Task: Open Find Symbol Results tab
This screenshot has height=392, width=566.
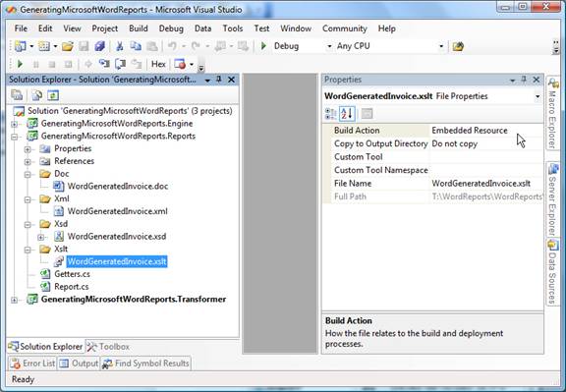Action: point(145,364)
